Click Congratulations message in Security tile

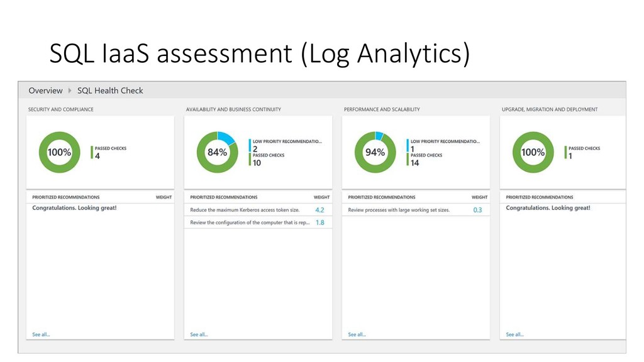(x=74, y=207)
